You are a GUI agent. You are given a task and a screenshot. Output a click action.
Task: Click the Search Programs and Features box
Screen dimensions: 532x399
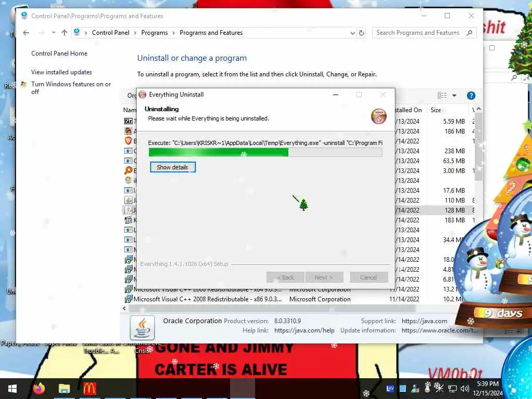[x=424, y=33]
